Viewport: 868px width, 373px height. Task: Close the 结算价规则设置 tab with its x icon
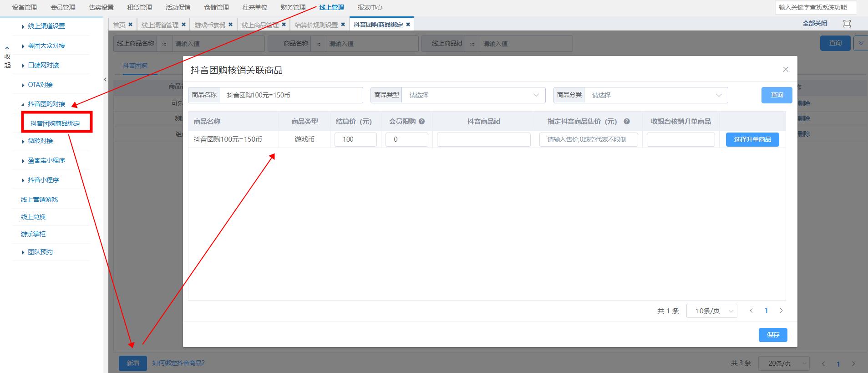pos(343,25)
